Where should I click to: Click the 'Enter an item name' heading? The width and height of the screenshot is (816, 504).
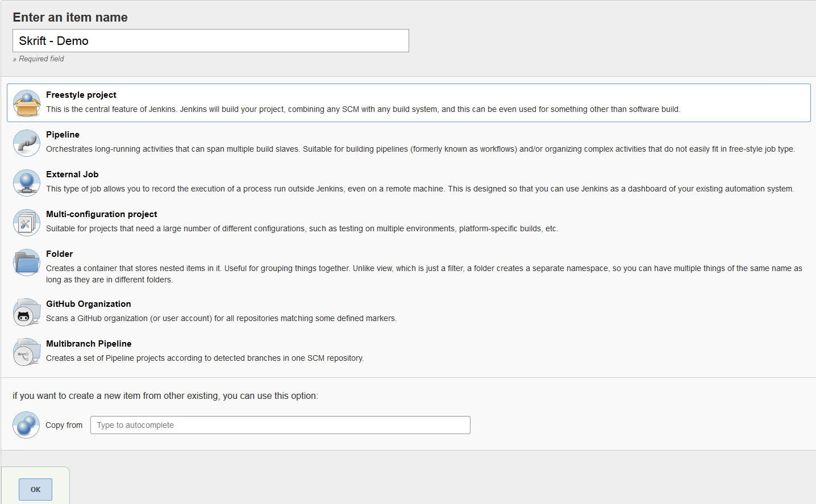(x=70, y=18)
